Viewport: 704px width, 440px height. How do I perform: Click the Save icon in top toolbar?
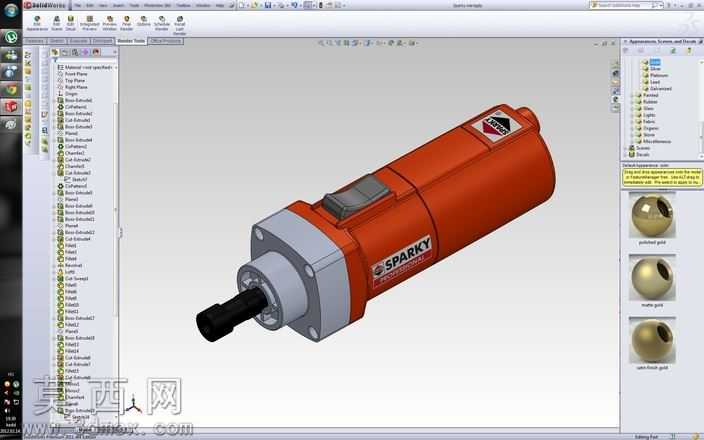[268, 5]
